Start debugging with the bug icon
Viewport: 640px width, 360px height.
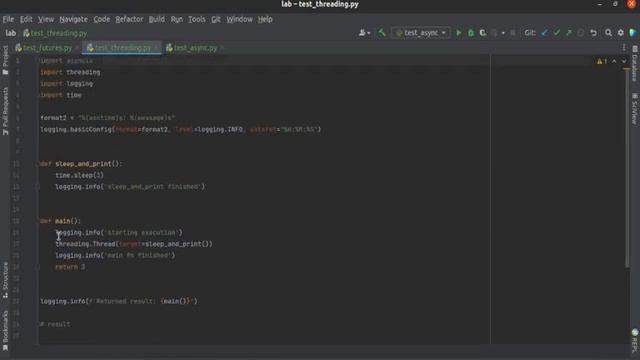click(x=471, y=33)
